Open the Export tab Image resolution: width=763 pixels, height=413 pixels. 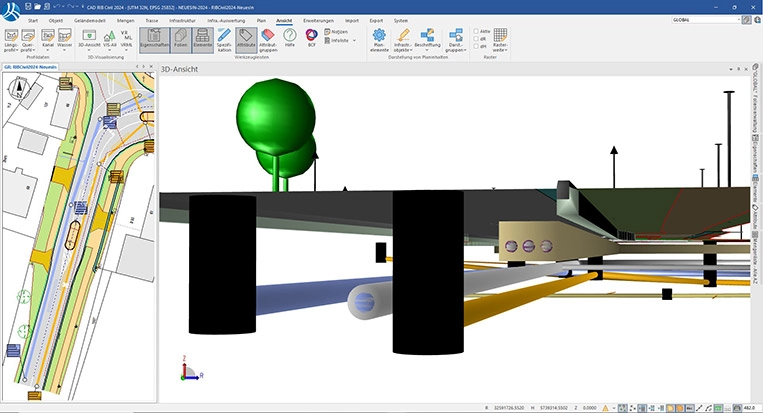tap(376, 20)
